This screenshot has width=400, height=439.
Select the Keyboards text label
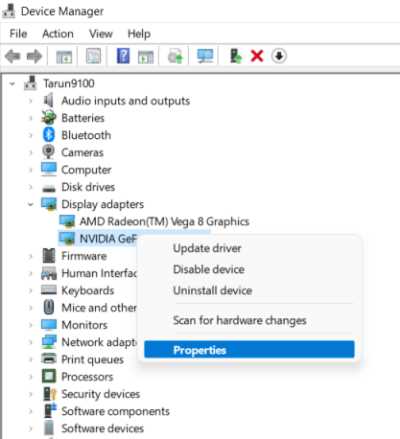[x=88, y=290]
